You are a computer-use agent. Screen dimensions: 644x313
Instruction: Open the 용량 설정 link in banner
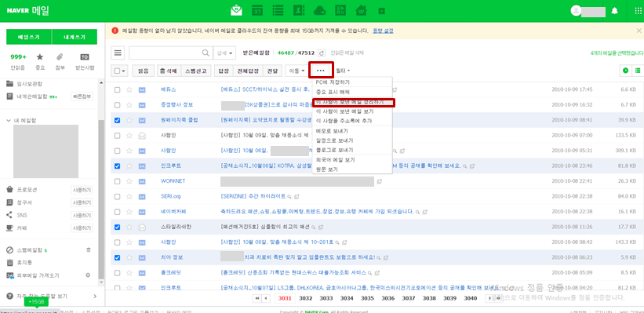click(383, 31)
